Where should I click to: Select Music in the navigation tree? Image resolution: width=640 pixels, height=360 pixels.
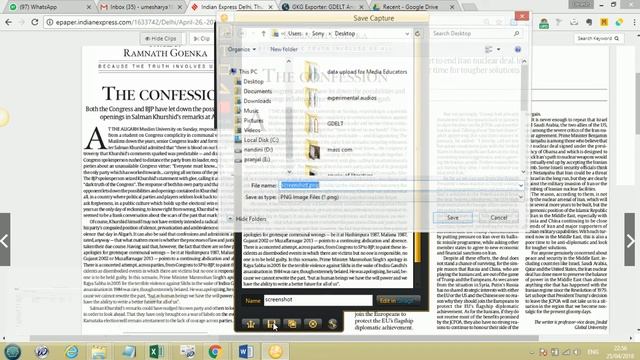coord(251,111)
